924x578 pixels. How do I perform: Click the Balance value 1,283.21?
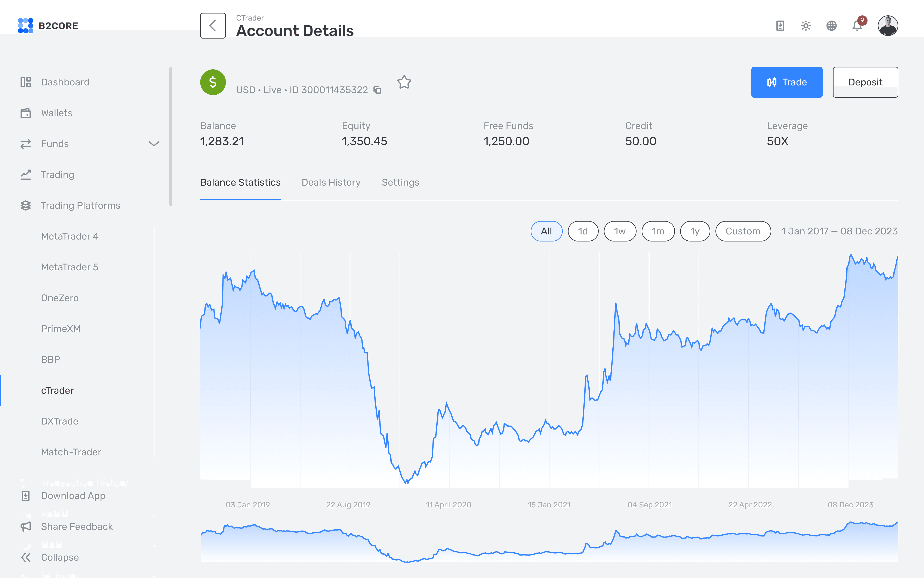pos(222,142)
